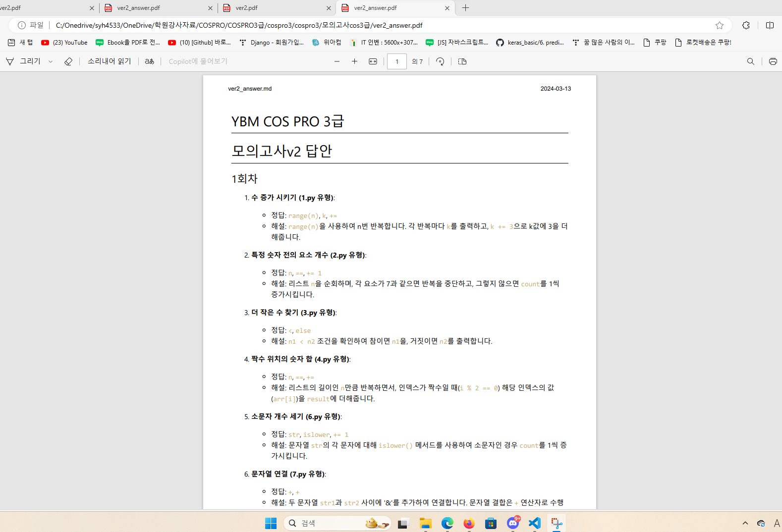Screen dimensions: 782x532
Task: Open the Snipping tool on the taskbar
Action: (x=557, y=523)
